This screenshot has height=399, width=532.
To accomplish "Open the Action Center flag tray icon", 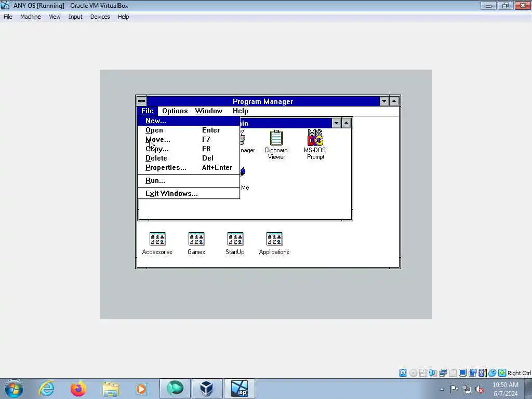I will [x=454, y=389].
